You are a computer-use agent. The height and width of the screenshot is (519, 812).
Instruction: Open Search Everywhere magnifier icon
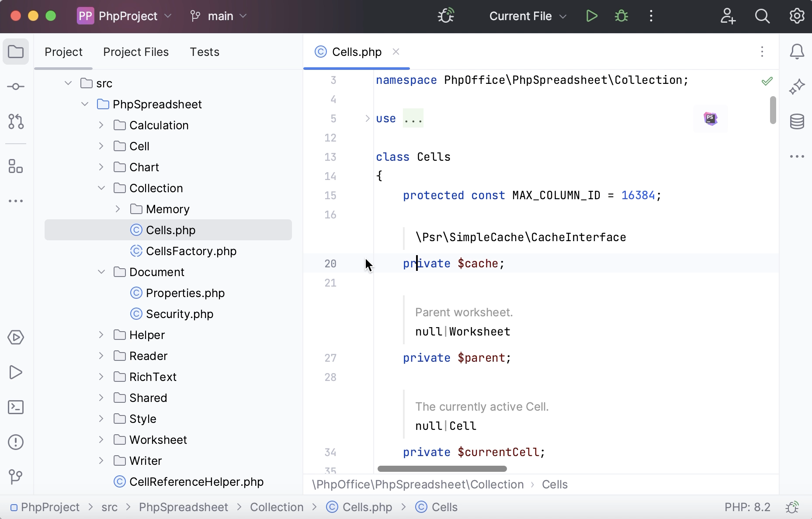click(x=763, y=16)
